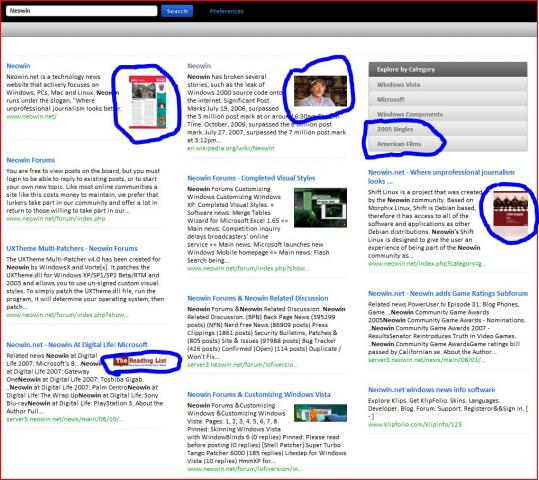Visit the en.wikipedia.org/wiki/Neowin URL
Viewport: 539px width, 480px height.
coord(231,148)
